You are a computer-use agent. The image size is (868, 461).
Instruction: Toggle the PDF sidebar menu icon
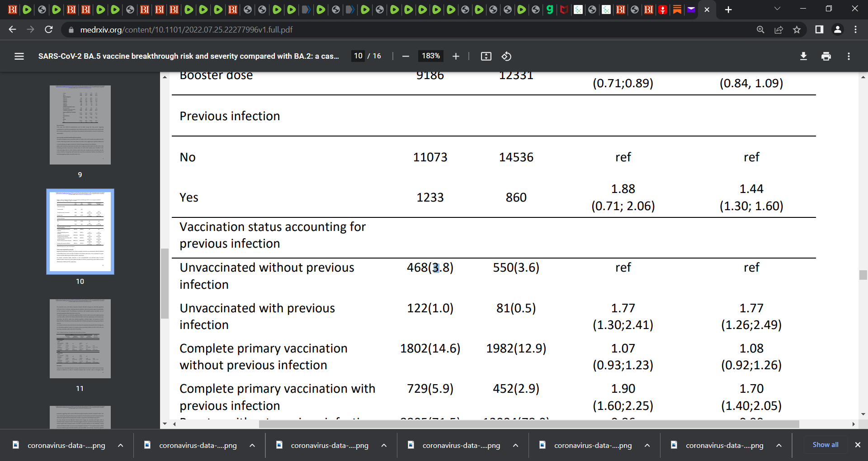click(x=19, y=56)
